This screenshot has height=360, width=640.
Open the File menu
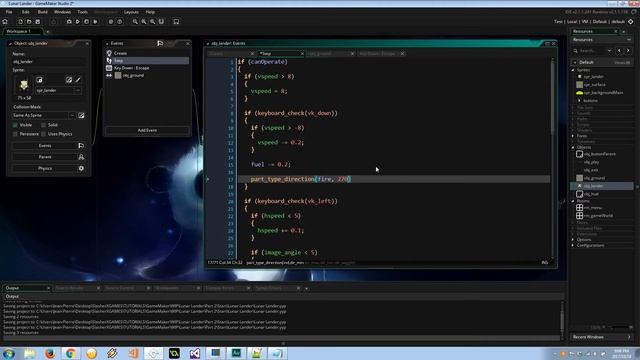tap(9, 12)
